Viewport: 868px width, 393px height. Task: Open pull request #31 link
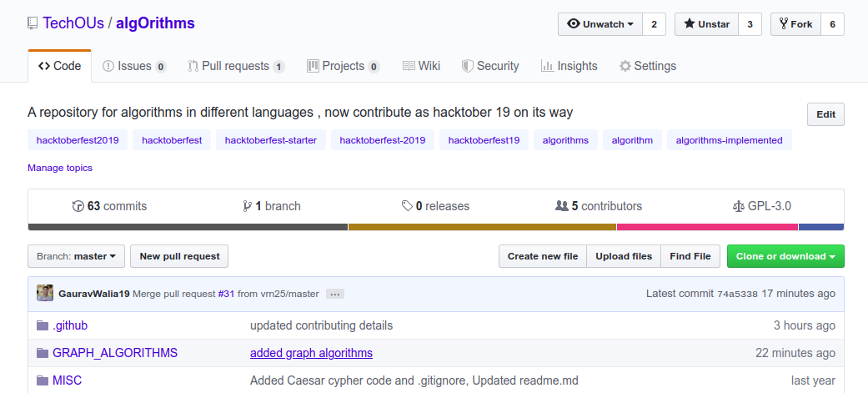[227, 294]
